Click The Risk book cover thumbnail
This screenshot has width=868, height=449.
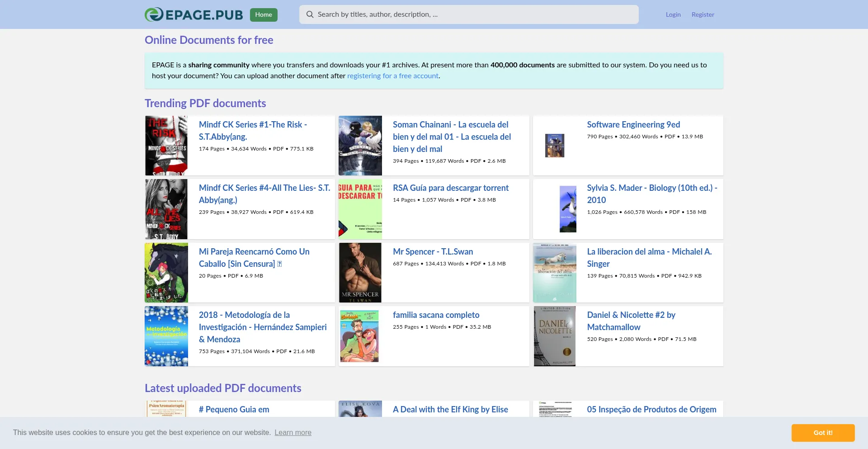(x=166, y=146)
